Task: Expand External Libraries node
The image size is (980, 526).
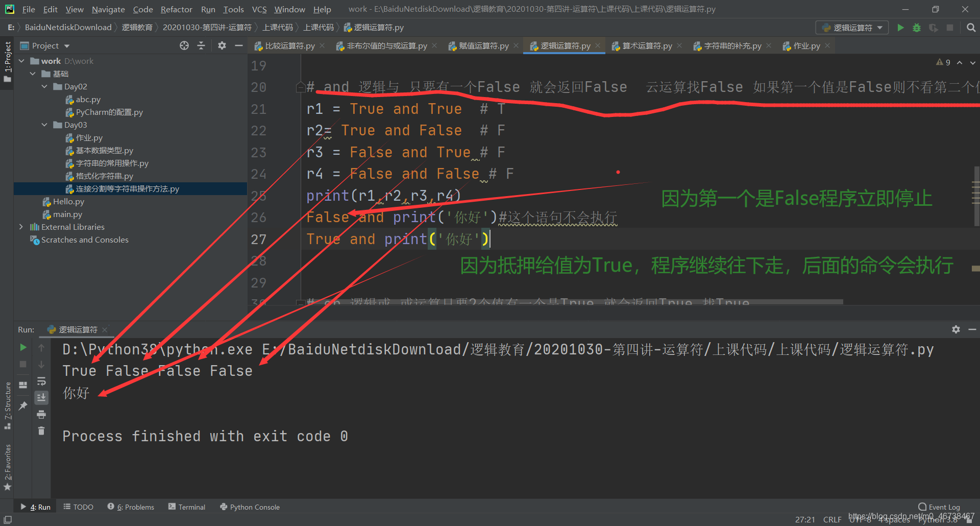Action: (x=21, y=227)
